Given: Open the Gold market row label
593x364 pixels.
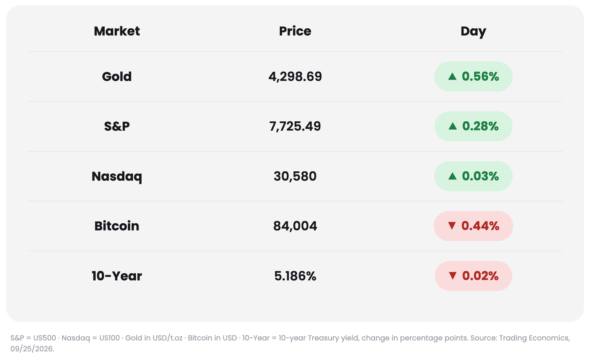Looking at the screenshot, I should (117, 76).
